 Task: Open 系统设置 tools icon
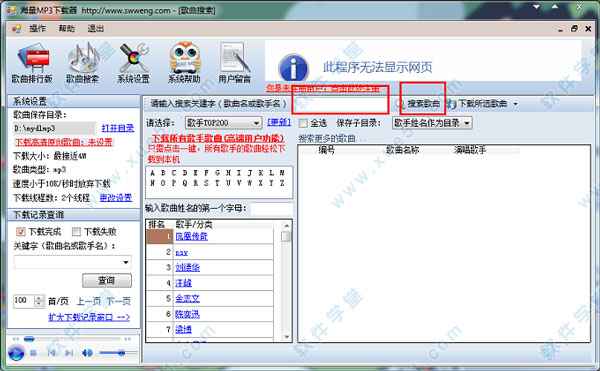tap(134, 57)
